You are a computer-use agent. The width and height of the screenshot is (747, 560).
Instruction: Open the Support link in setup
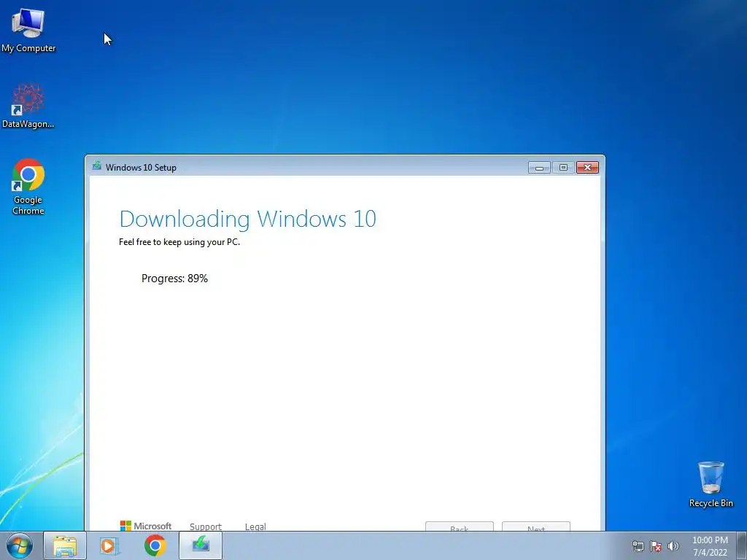pos(205,526)
